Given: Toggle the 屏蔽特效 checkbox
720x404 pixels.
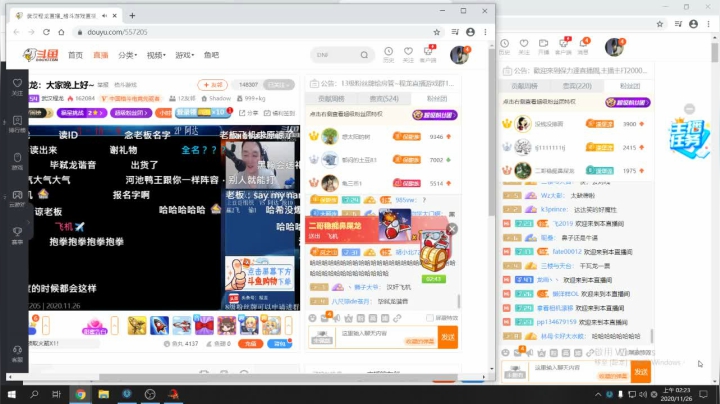Looking at the screenshot, I should click(429, 318).
